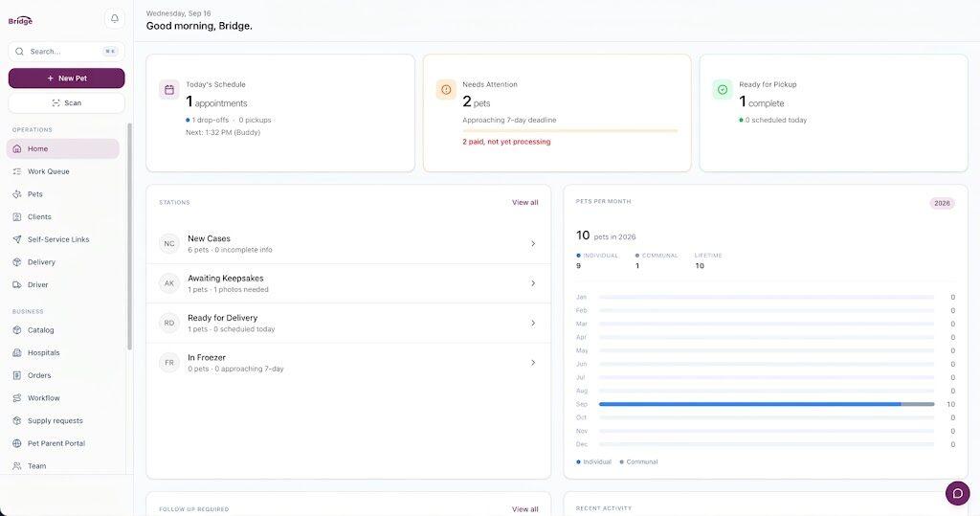Click '1 drop-offs' text
The width and height of the screenshot is (980, 516).
[x=210, y=120]
